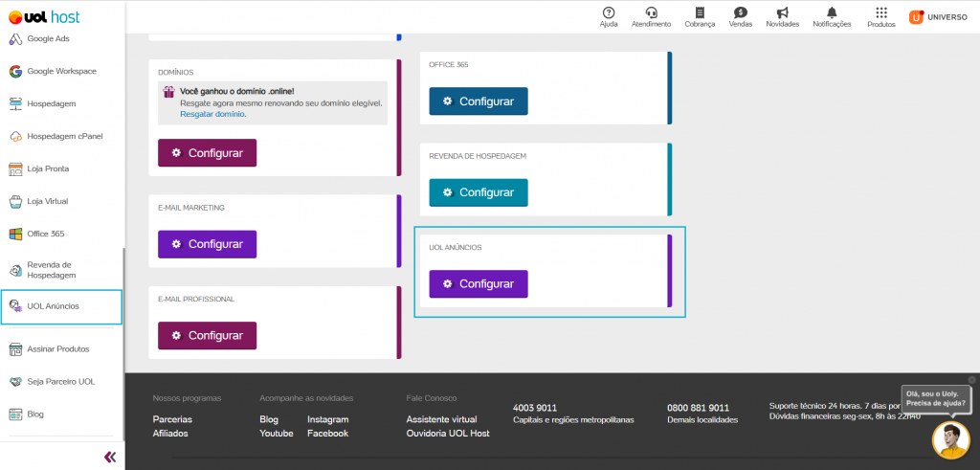Click the gift icon in Domínios
This screenshot has width=980, height=470.
coord(168,92)
